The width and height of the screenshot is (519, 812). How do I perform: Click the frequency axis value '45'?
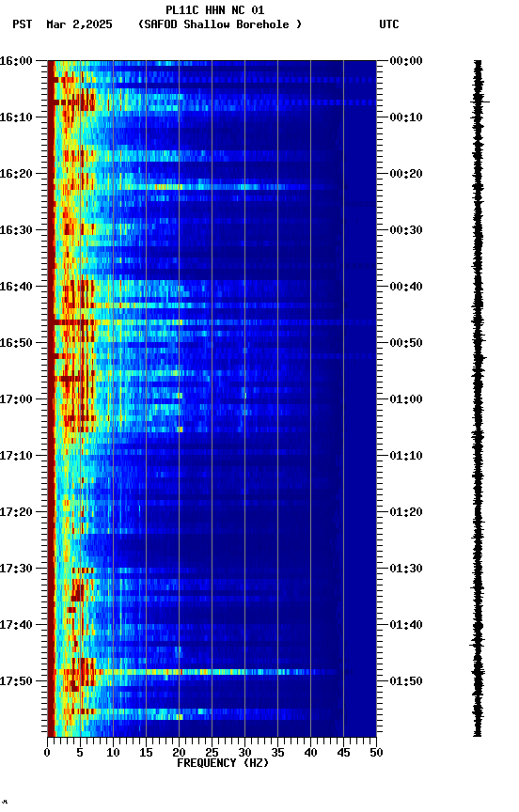(x=343, y=753)
